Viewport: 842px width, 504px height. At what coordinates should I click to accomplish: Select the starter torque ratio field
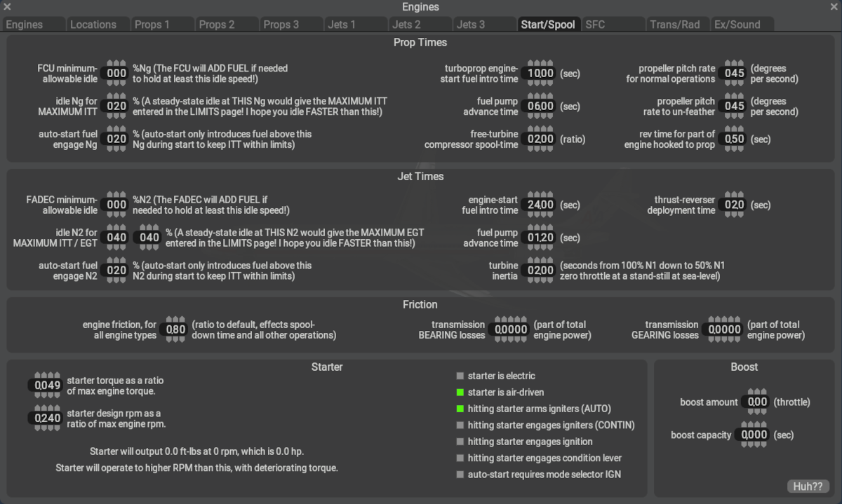(48, 386)
